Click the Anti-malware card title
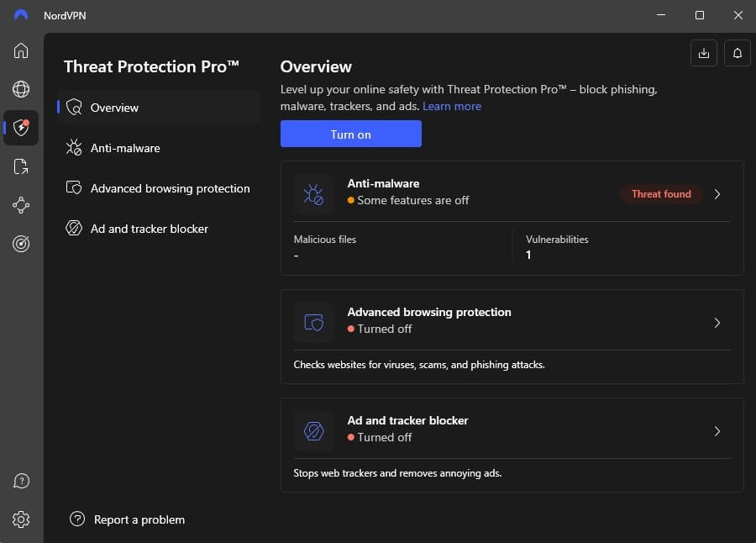The width and height of the screenshot is (756, 543). pyautogui.click(x=383, y=183)
